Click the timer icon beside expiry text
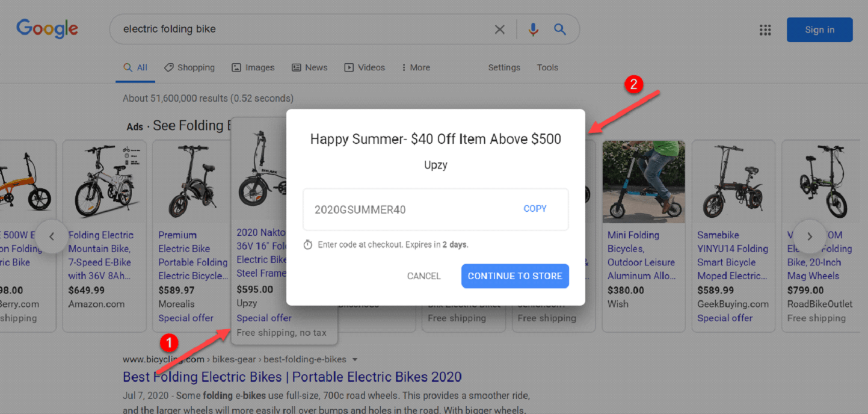Viewport: 868px width, 414px height. [308, 245]
